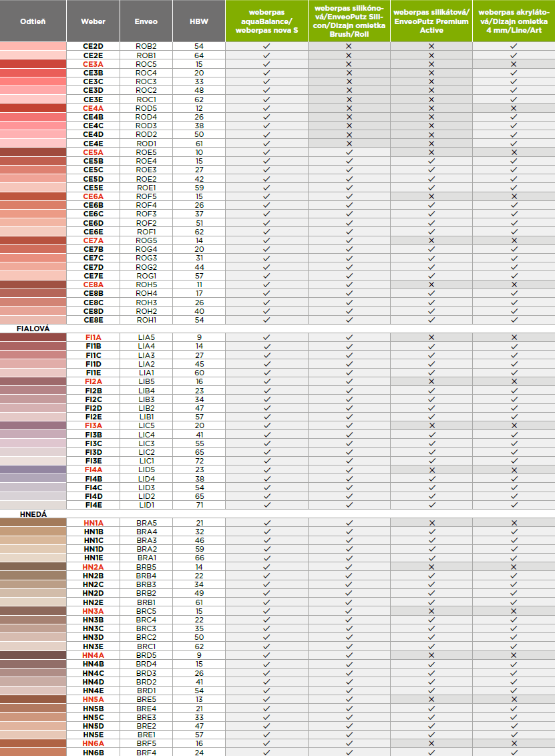The image size is (555, 756).
Task: Click the Weber code HN5C
Action: pos(93,717)
